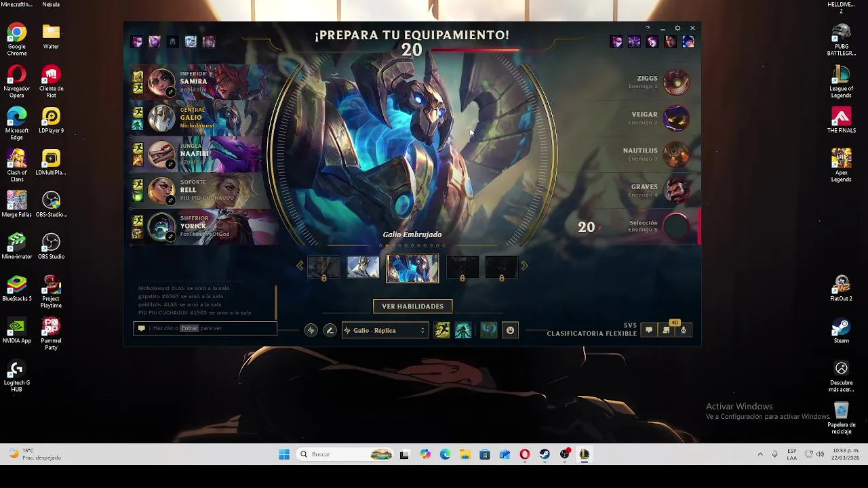The image size is (868, 488).
Task: Open the ward skin selector icon
Action: tap(489, 330)
